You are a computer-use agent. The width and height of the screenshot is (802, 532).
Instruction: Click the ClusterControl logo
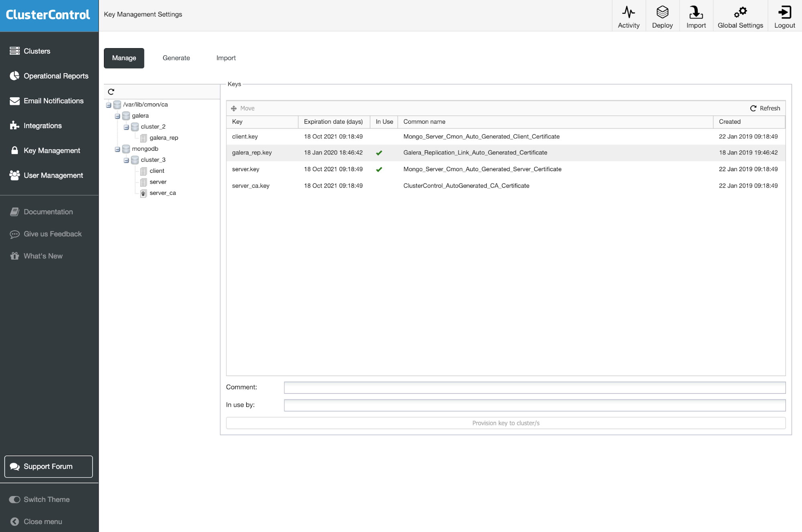(x=48, y=15)
